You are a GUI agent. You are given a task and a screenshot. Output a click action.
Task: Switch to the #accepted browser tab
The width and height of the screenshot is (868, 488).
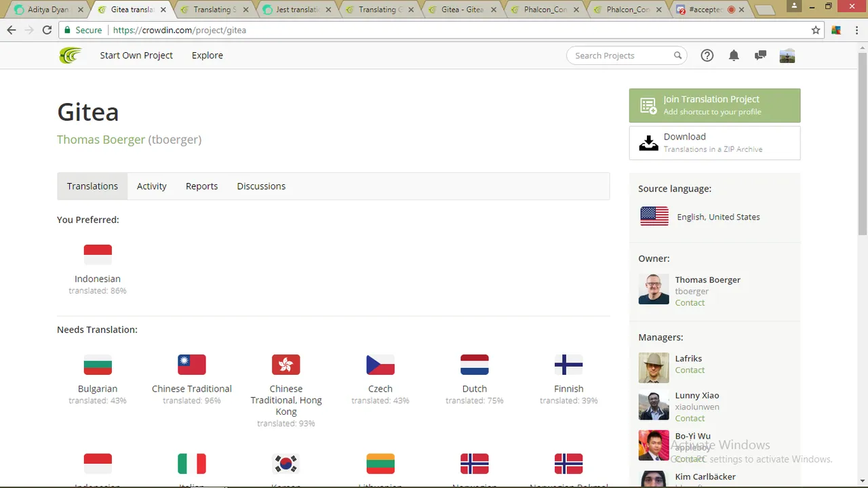(x=710, y=9)
